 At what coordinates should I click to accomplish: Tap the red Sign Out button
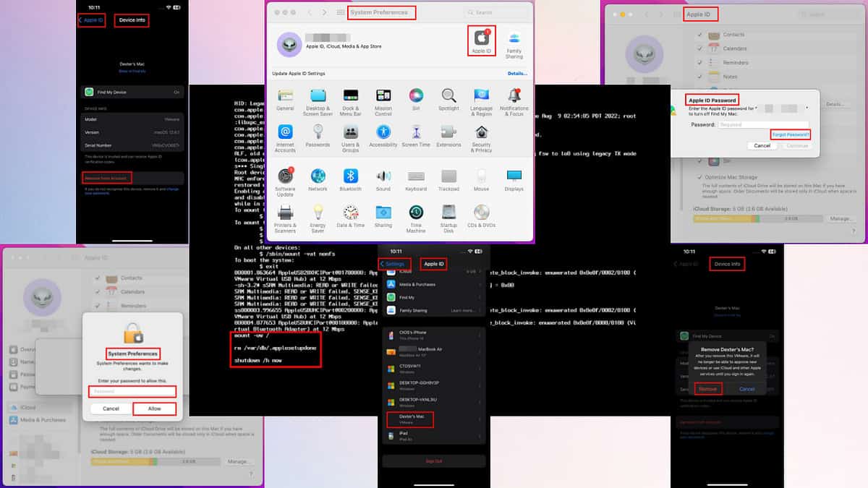tap(433, 461)
